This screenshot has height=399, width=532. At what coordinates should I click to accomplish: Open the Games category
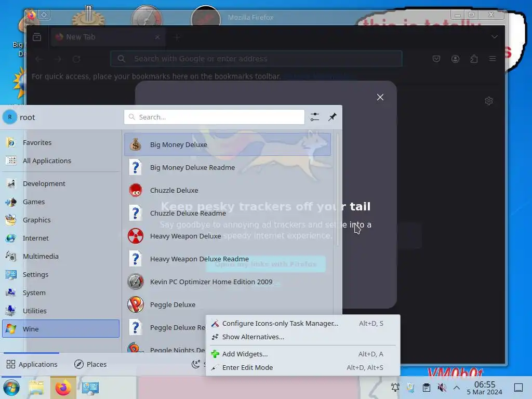(x=61, y=202)
